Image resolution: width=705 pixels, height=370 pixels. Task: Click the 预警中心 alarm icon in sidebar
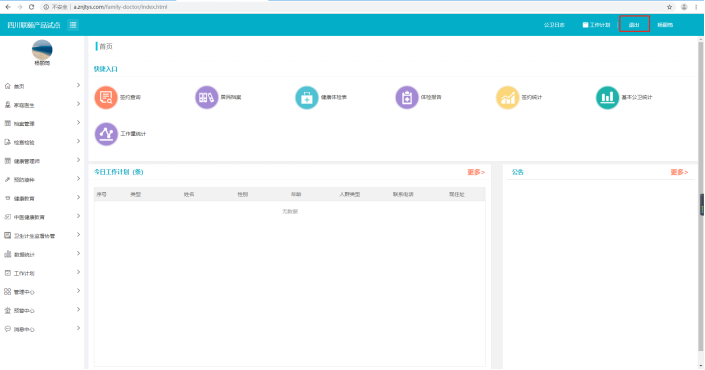[8, 310]
